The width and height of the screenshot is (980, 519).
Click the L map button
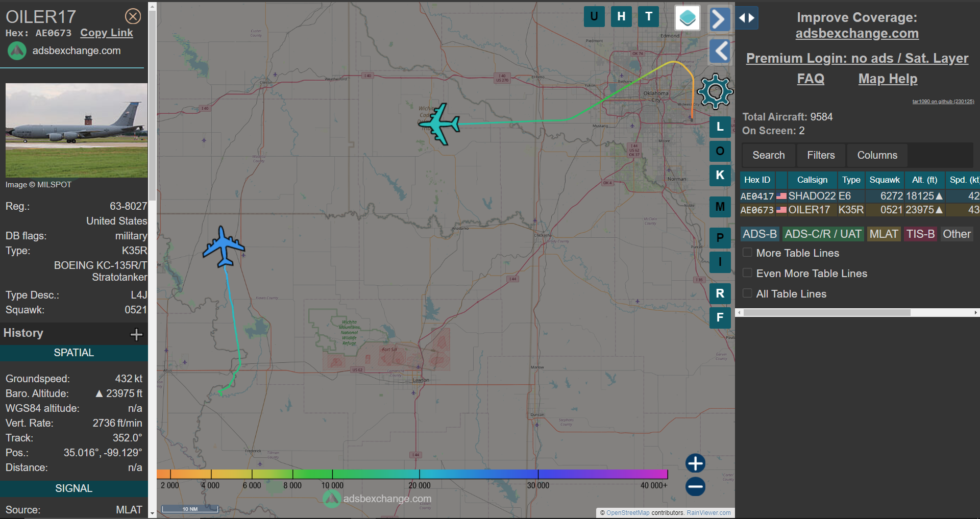point(720,127)
